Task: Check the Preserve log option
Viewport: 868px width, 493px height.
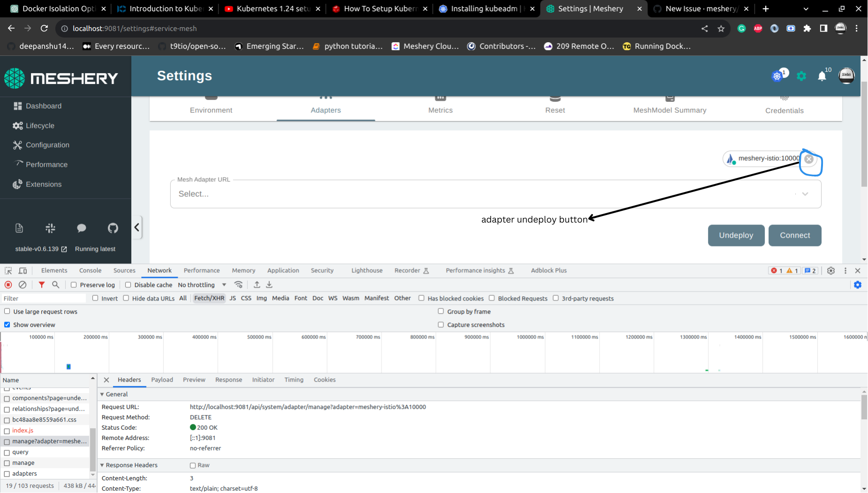Action: (74, 285)
